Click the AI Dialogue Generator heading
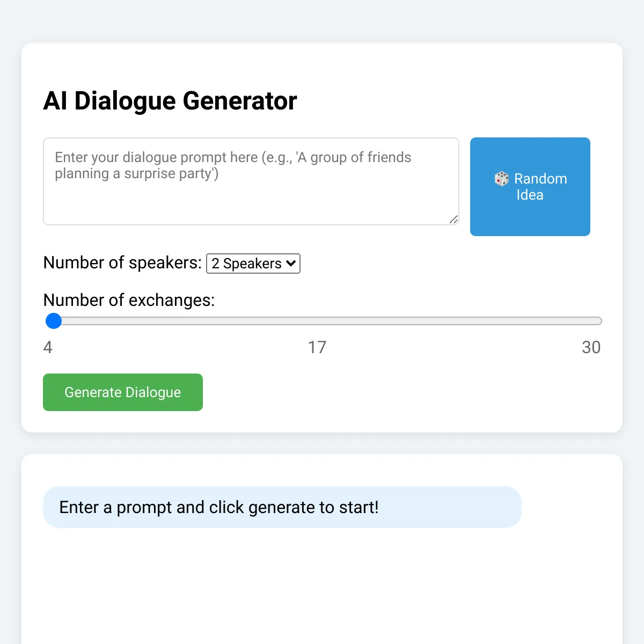The width and height of the screenshot is (644, 644). click(x=170, y=101)
